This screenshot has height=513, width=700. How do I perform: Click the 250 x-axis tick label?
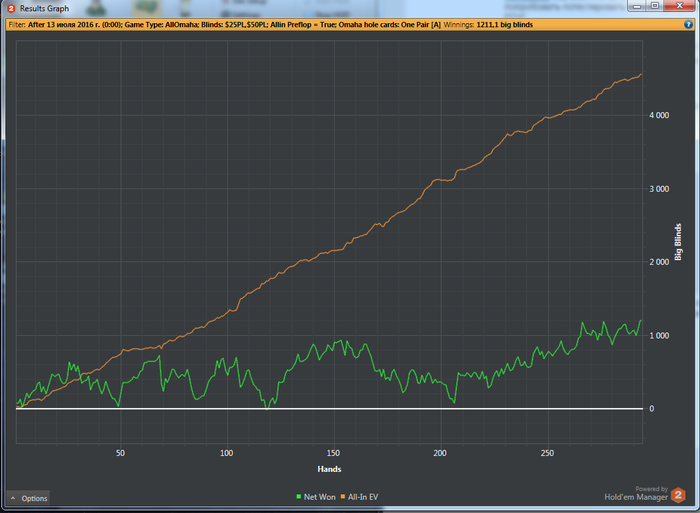[x=547, y=453]
